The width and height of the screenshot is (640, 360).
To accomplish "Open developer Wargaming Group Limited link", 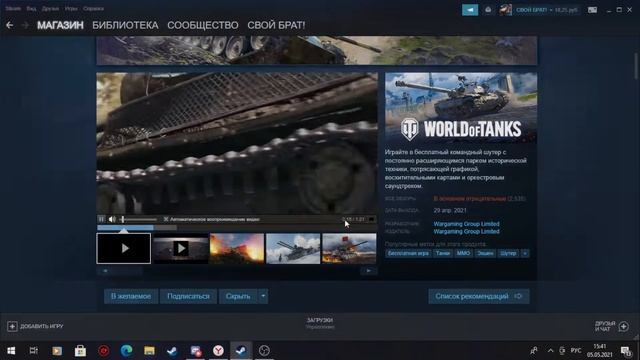I will [x=467, y=224].
